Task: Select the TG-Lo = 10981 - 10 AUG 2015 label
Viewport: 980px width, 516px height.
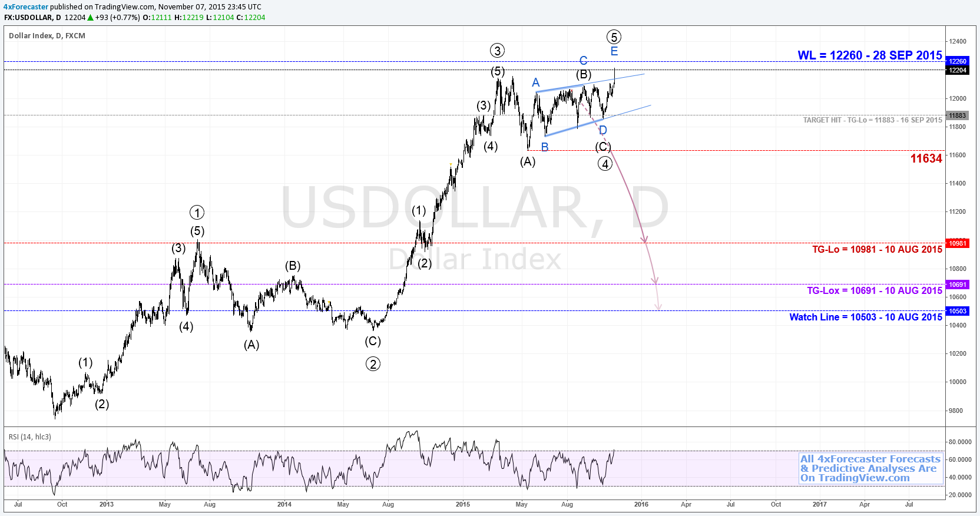Action: [x=878, y=250]
